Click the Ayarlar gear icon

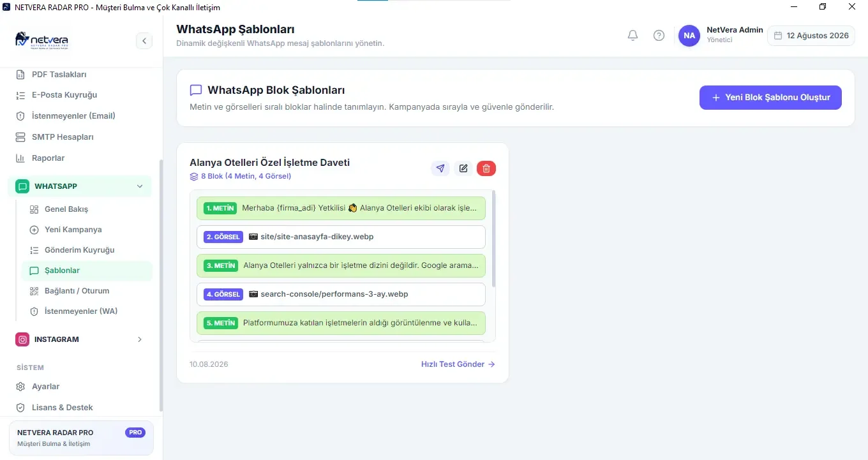(20, 387)
